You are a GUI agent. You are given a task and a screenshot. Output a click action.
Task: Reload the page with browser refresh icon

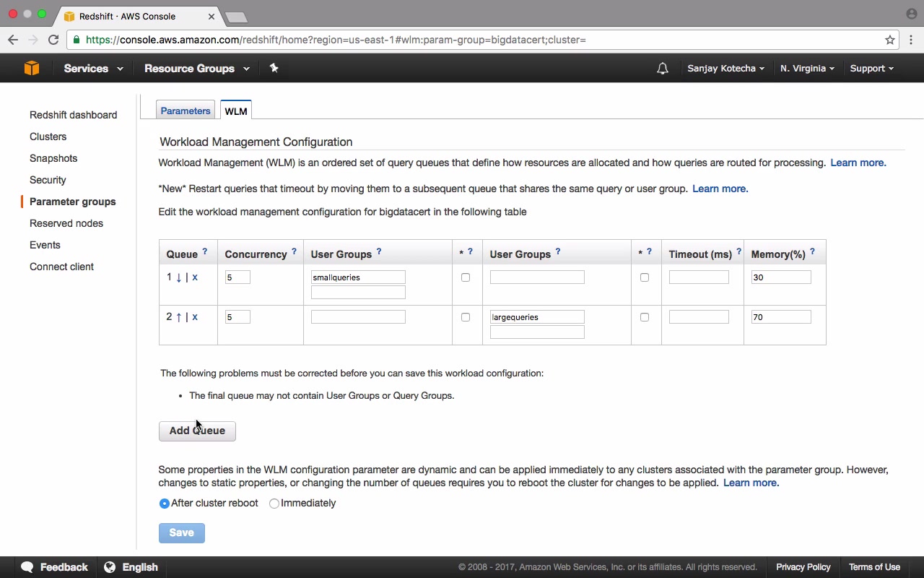point(53,40)
